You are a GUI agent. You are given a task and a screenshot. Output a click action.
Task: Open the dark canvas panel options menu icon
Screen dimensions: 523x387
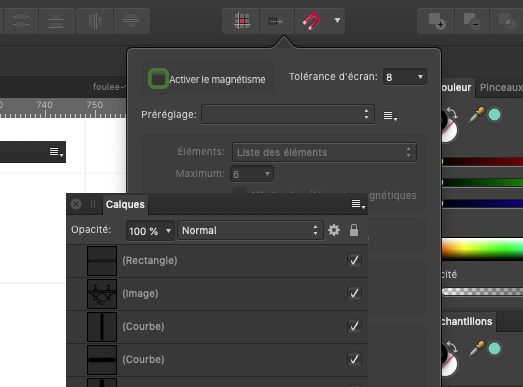56,152
